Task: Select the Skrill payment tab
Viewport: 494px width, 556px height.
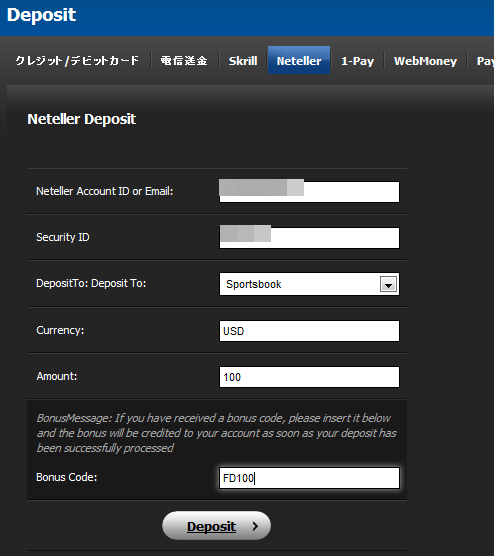Action: pyautogui.click(x=243, y=61)
